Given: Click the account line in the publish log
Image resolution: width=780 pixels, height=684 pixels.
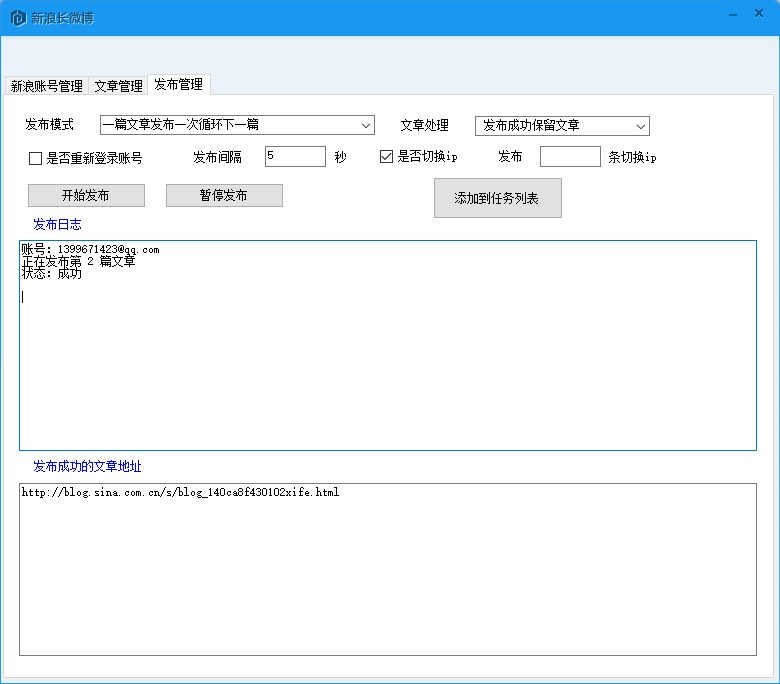Looking at the screenshot, I should pyautogui.click(x=90, y=249).
